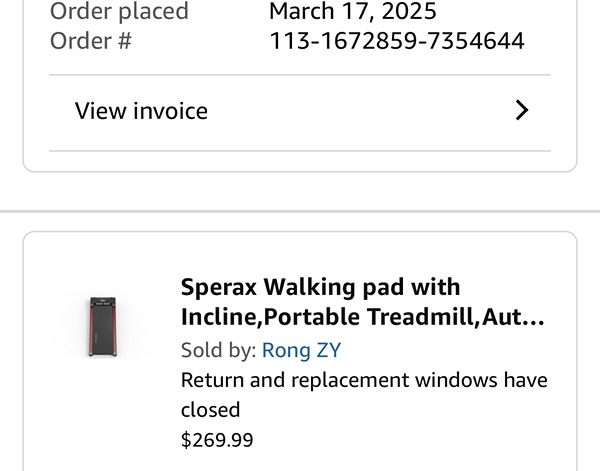The height and width of the screenshot is (471, 600).
Task: Click the word closed in the return notice
Action: pyautogui.click(x=210, y=409)
